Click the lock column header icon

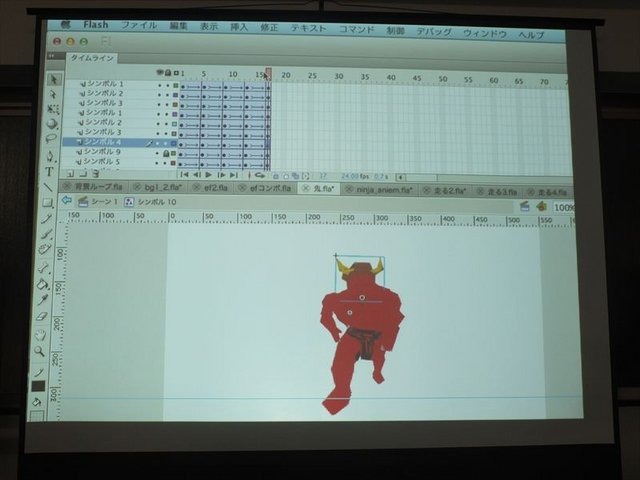click(168, 73)
